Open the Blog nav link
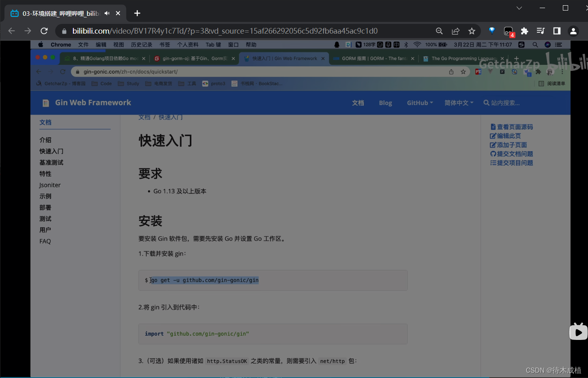The width and height of the screenshot is (588, 378). [x=385, y=103]
